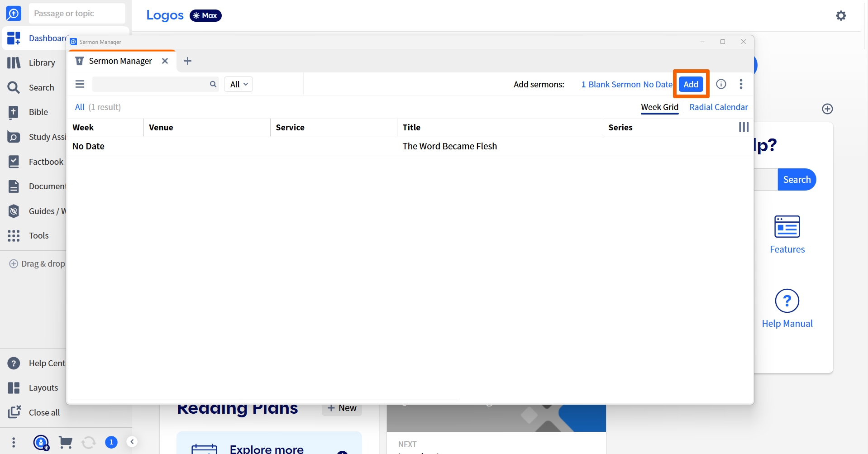868x454 pixels.
Task: Open the Sermon Manager hamburger menu
Action: coord(80,84)
